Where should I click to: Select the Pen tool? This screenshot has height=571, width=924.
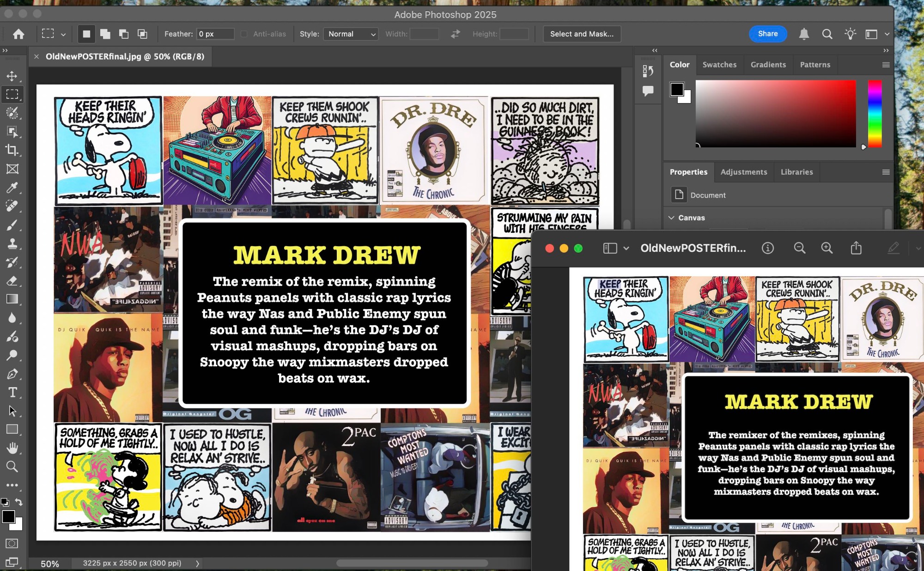(x=12, y=374)
